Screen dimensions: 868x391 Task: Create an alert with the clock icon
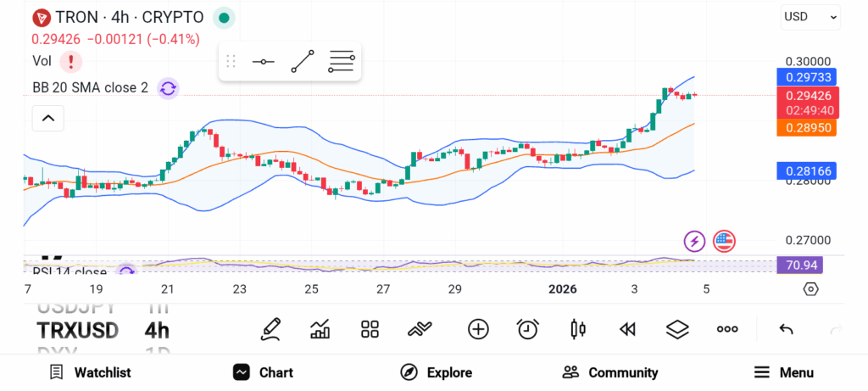(x=528, y=329)
